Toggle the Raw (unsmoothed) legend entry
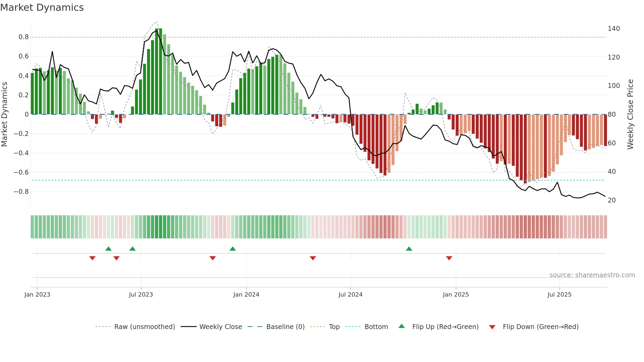Viewport: 644px width, 362px height. point(135,327)
